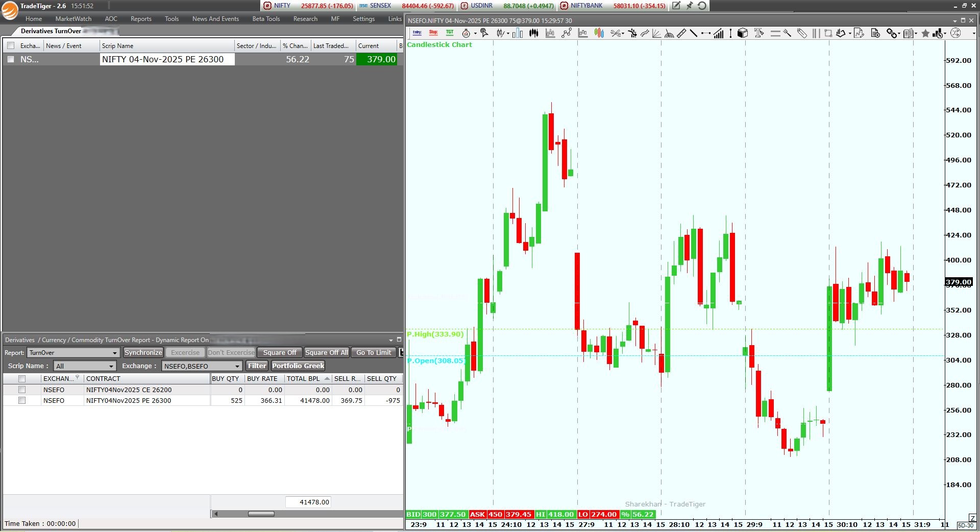Check the box for NIFTY04Nov2025 CE 26200 contract
The image size is (980, 532).
[x=22, y=390]
